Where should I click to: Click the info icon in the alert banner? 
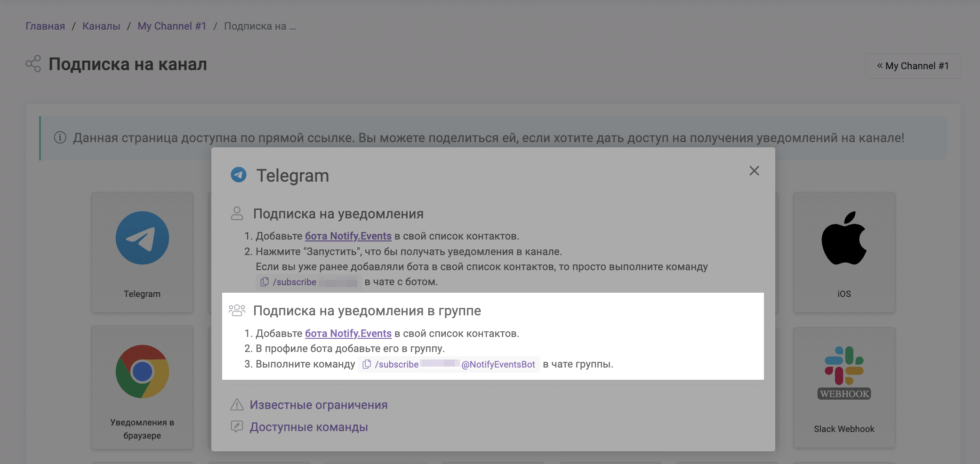click(60, 137)
